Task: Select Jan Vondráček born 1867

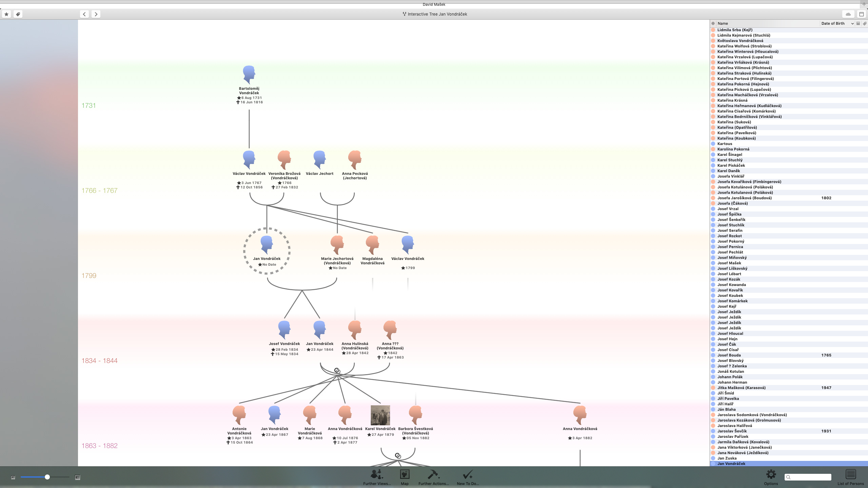Action: coord(274,421)
